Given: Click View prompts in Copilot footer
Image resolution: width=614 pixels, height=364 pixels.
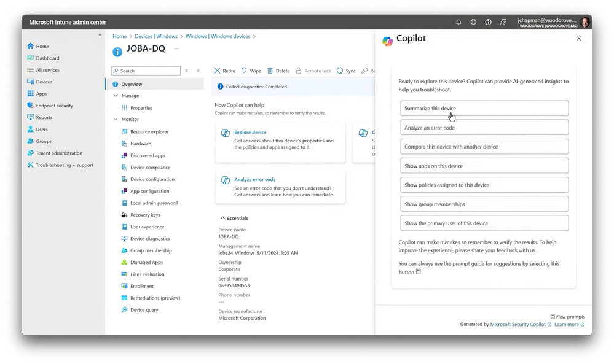Looking at the screenshot, I should pos(568,316).
